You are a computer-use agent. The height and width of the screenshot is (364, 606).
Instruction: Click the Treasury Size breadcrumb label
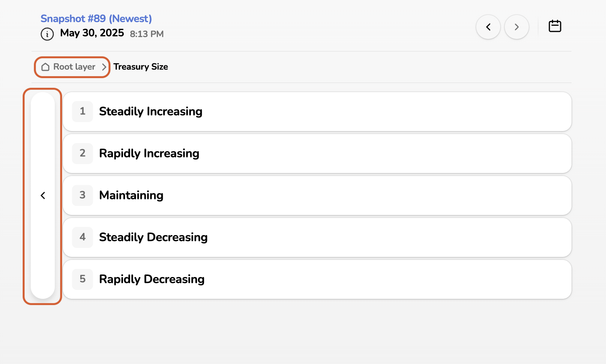[141, 67]
